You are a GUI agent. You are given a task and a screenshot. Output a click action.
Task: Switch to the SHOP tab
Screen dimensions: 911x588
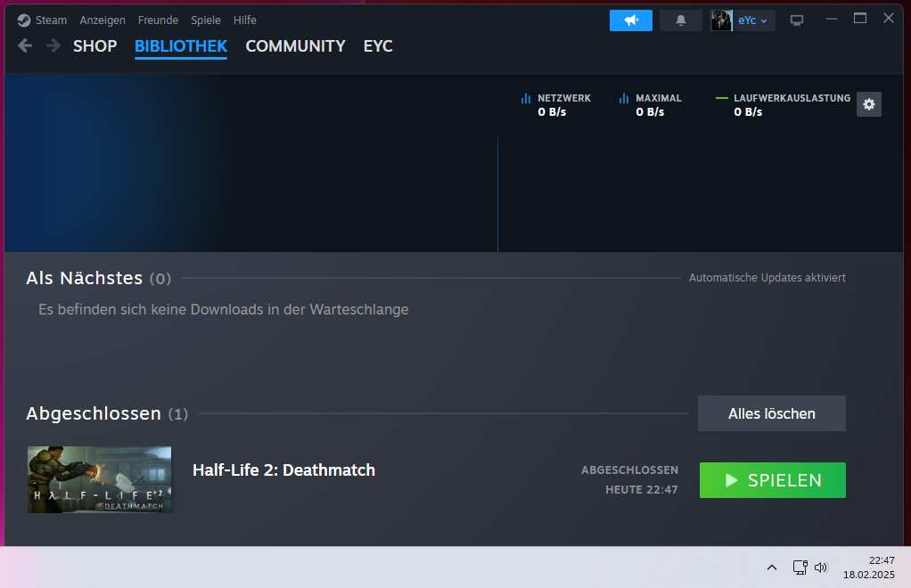pyautogui.click(x=94, y=46)
